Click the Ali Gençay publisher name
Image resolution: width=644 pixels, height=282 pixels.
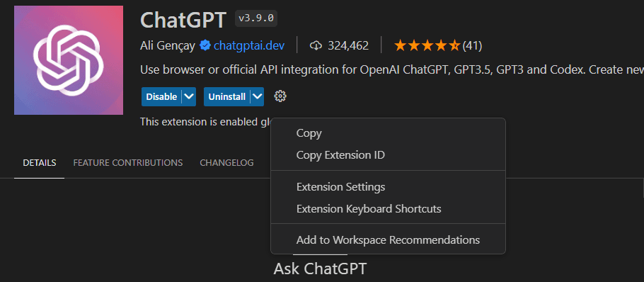click(168, 45)
